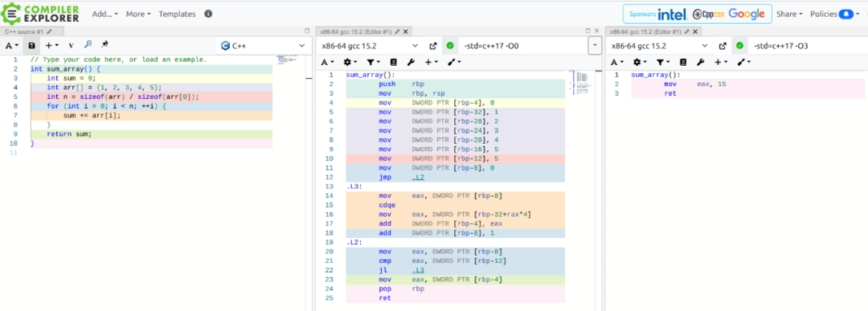868x311 pixels.
Task: Click the save icon in the source editor toolbar
Action: pyautogui.click(x=31, y=45)
